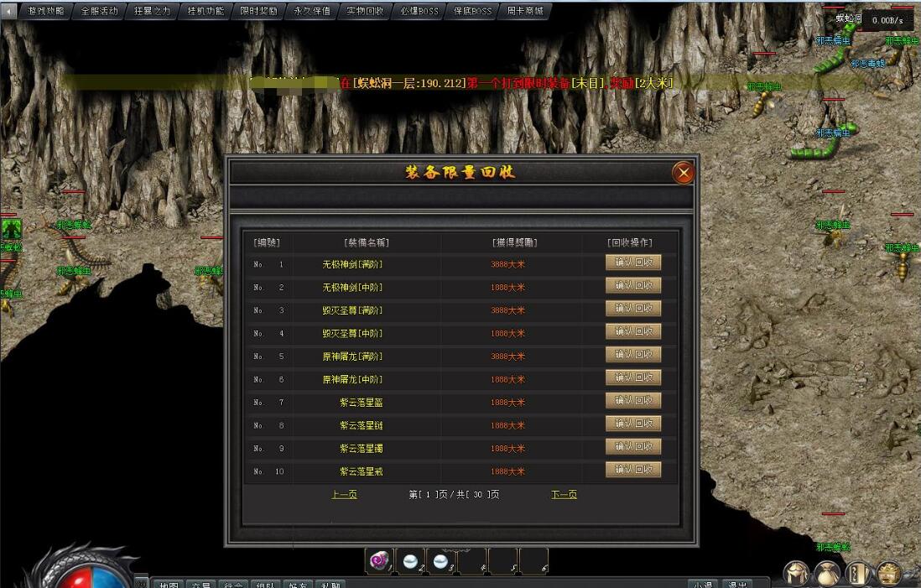The width and height of the screenshot is (921, 588).
Task: Click the page indicator 第[1]页/共[30]页
Action: [454, 495]
